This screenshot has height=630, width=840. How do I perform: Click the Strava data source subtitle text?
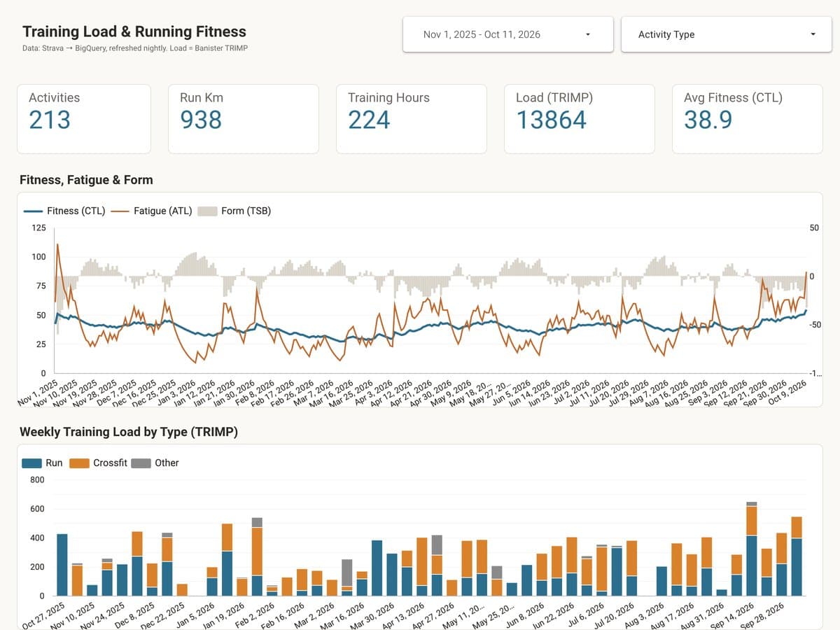coord(135,48)
